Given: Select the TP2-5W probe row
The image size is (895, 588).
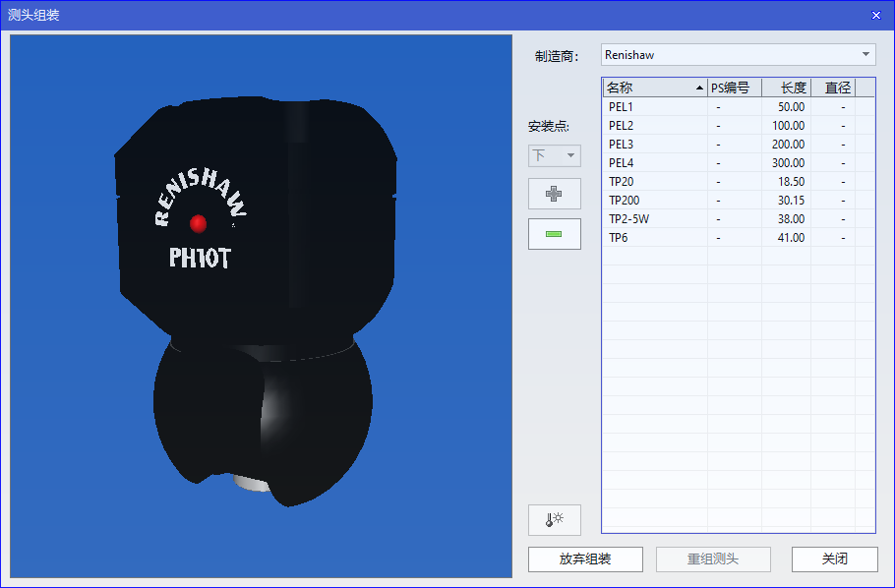Looking at the screenshot, I should (x=739, y=219).
